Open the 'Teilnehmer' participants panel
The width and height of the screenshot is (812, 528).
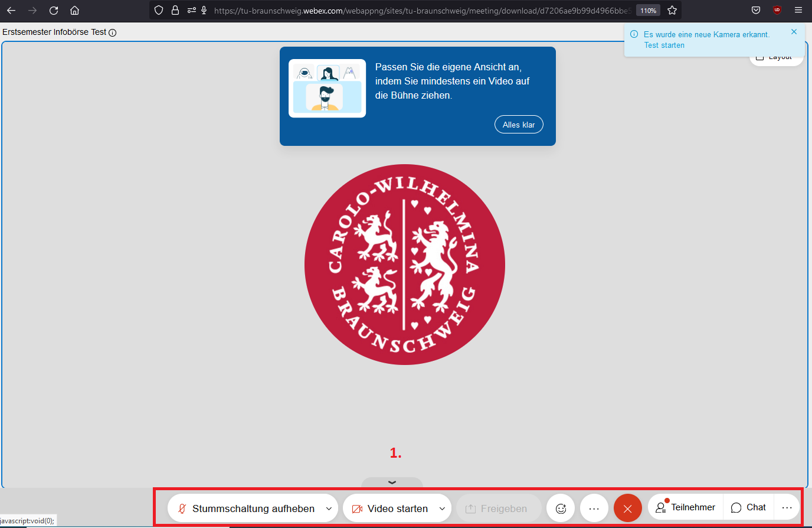click(686, 507)
